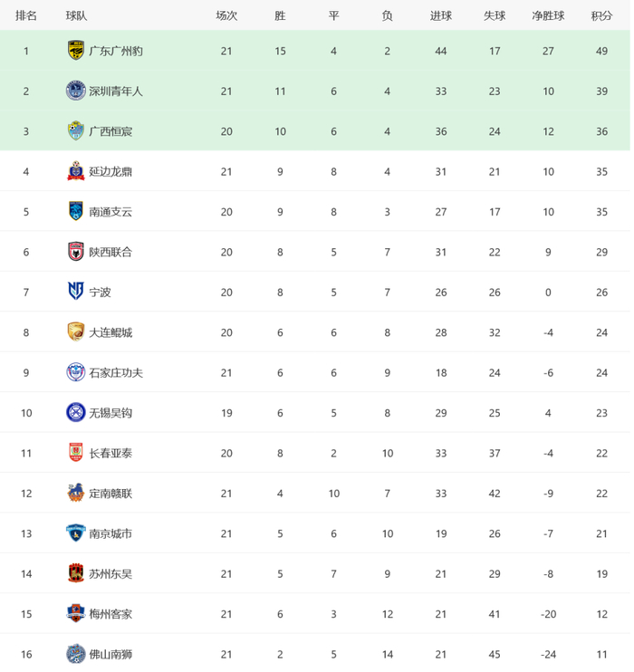Select the 大连鲲城 team emblem

(76, 331)
